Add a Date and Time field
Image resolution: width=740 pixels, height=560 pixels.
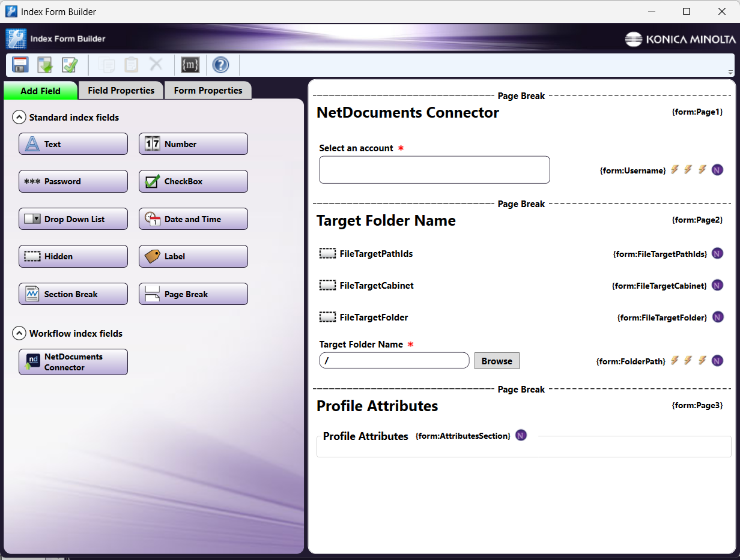tap(193, 219)
